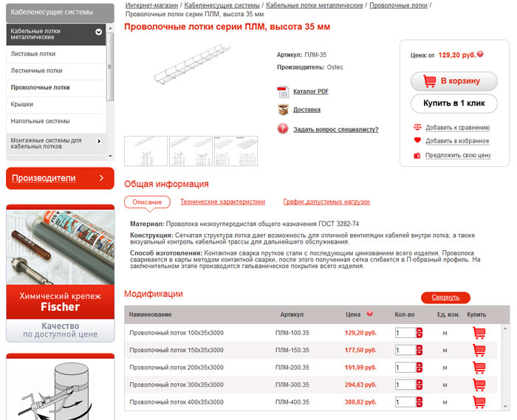This screenshot has height=420, width=517.
Task: Click Задать вопрос специалисту link
Action: tap(335, 129)
